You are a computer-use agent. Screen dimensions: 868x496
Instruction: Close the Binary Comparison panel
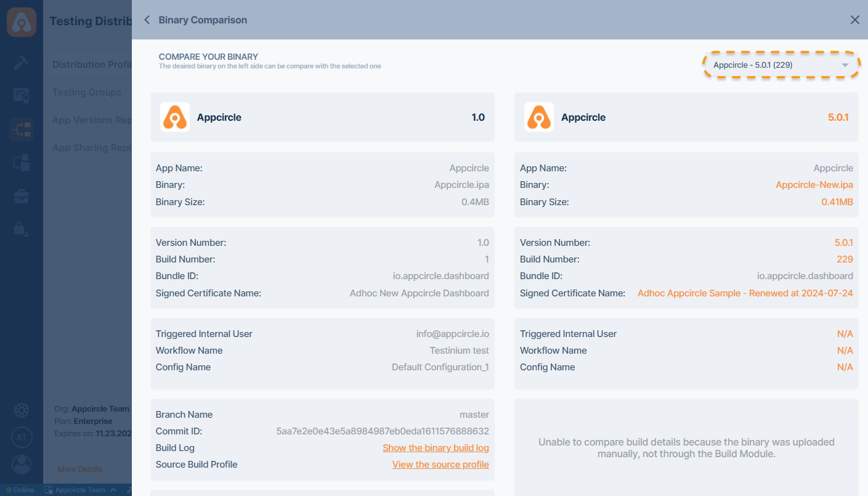(x=854, y=20)
